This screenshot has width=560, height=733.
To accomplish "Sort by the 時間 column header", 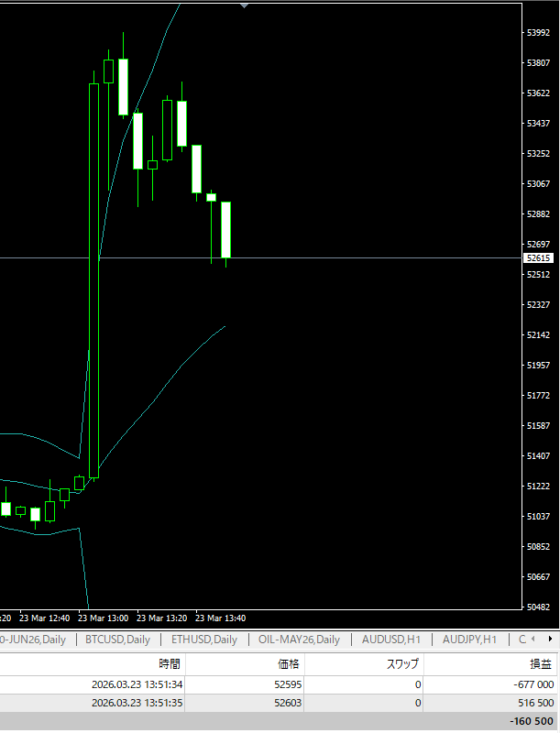I will point(169,664).
